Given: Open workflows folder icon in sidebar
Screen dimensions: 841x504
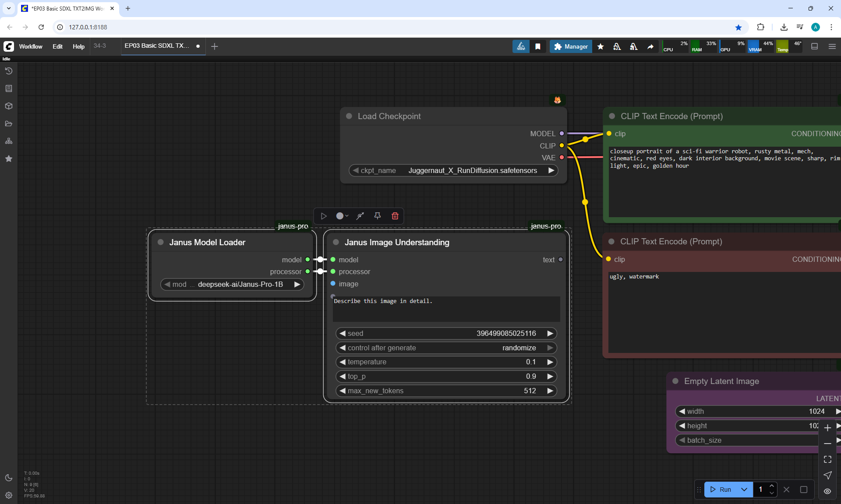Looking at the screenshot, I should tap(8, 123).
